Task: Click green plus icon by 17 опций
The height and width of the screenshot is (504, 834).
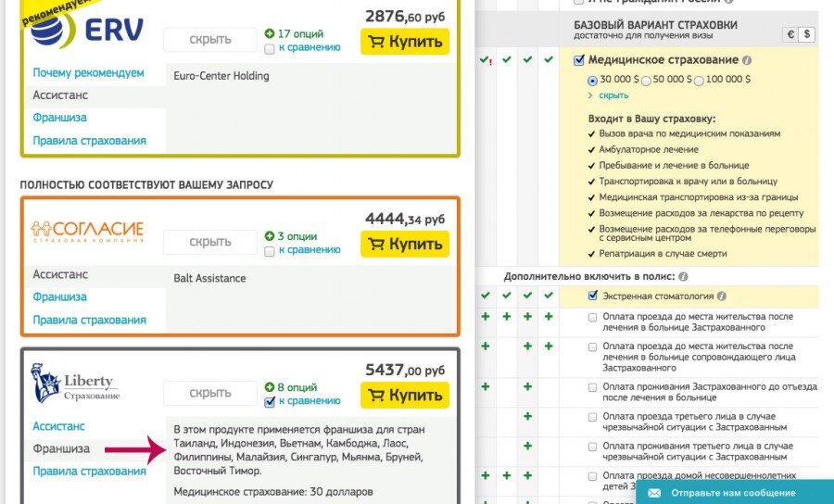Action: (x=270, y=33)
